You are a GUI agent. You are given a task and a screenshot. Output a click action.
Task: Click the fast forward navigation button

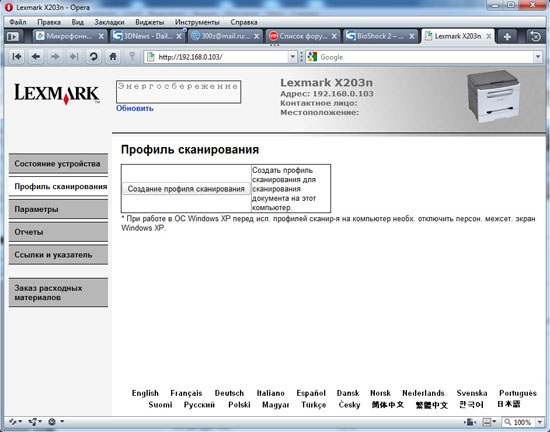(x=74, y=56)
